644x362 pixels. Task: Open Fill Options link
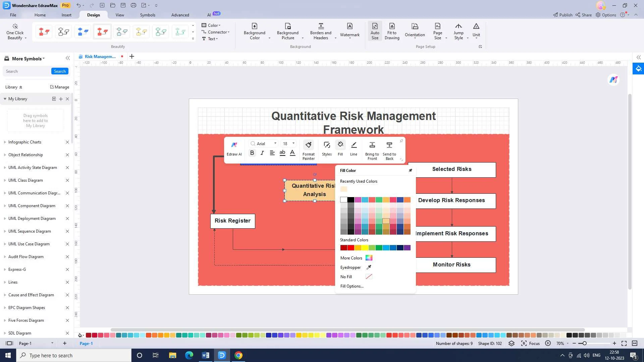coord(352,286)
